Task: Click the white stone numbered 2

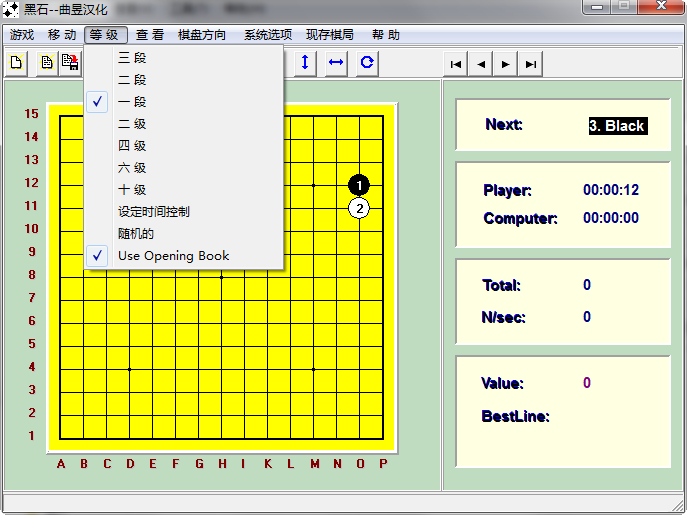Action: pos(359,208)
